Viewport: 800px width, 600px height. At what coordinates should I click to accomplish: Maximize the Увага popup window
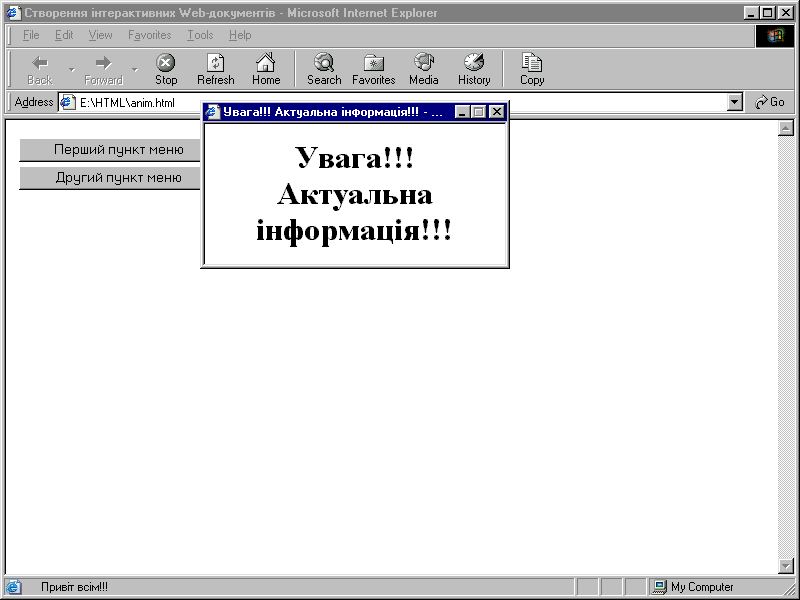click(x=478, y=112)
